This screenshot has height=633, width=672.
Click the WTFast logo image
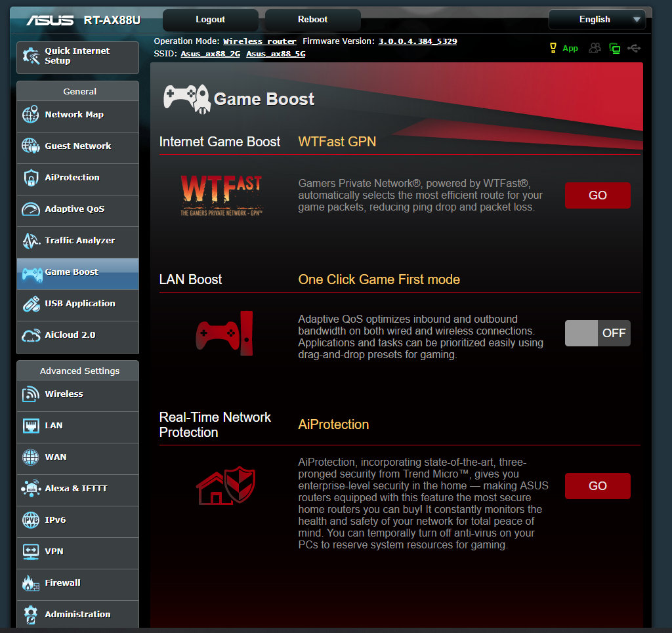pyautogui.click(x=221, y=195)
